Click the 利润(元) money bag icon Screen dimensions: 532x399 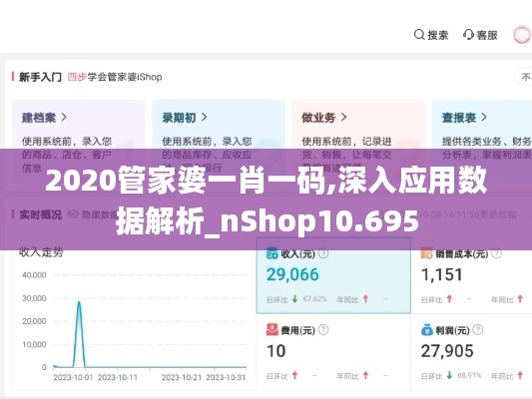pyautogui.click(x=427, y=329)
